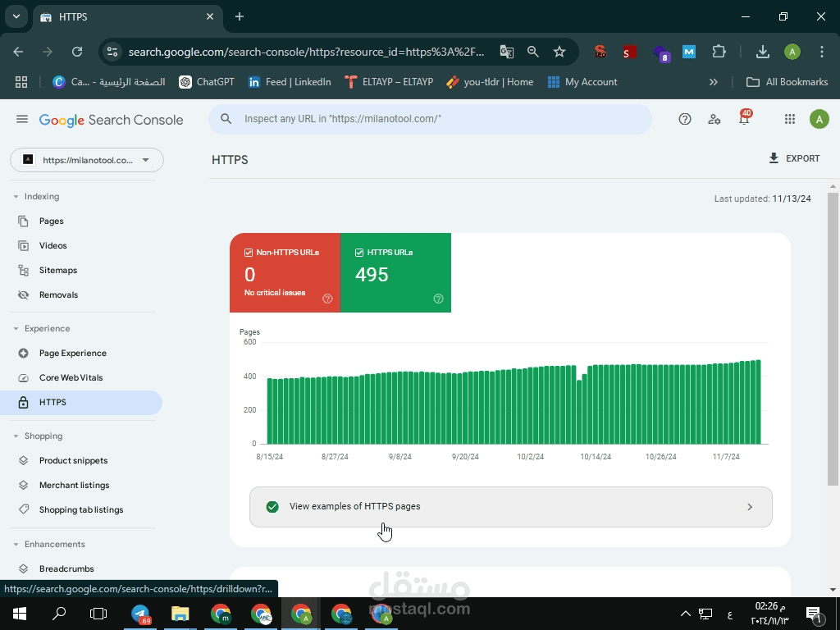Show more bookmarks with the chevron
840x630 pixels.
pyautogui.click(x=714, y=82)
